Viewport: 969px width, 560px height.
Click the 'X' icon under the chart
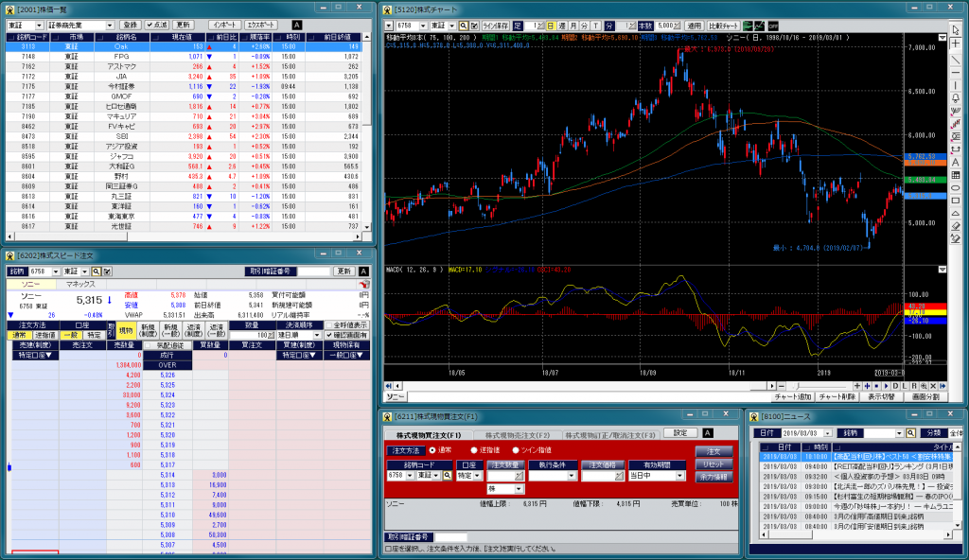[x=933, y=386]
